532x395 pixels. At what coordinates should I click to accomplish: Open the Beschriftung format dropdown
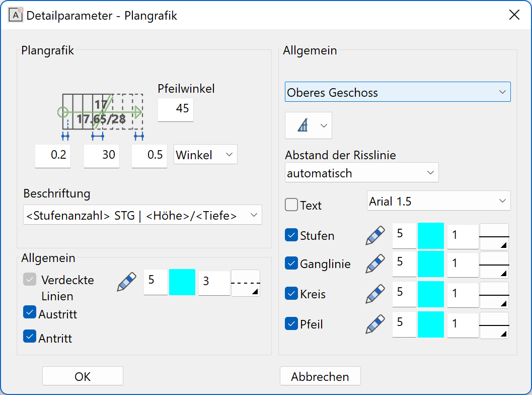(x=142, y=216)
